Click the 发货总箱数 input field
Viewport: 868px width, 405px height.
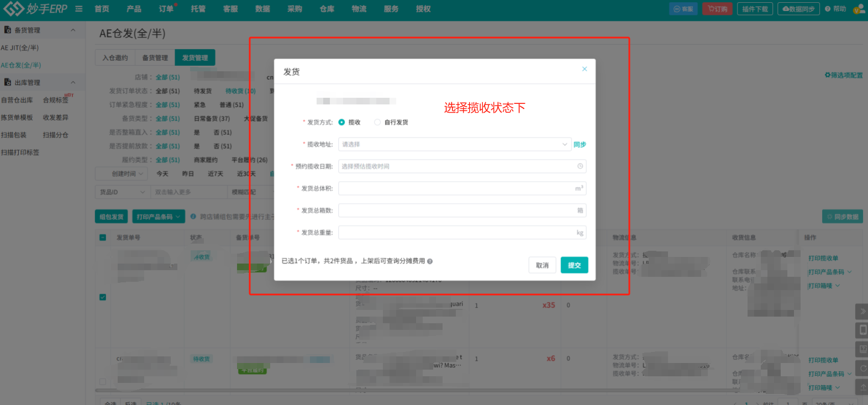tap(462, 211)
